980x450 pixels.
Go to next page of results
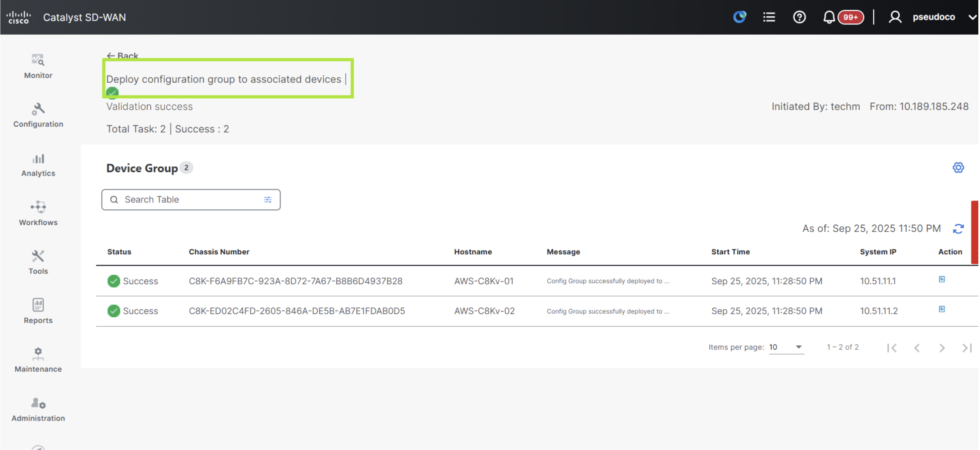[942, 348]
